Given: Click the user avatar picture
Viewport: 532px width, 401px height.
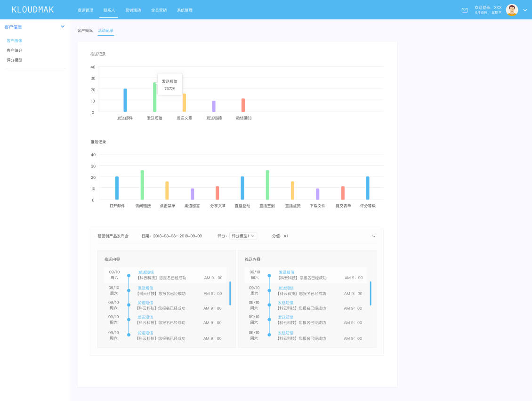Looking at the screenshot, I should click(512, 10).
